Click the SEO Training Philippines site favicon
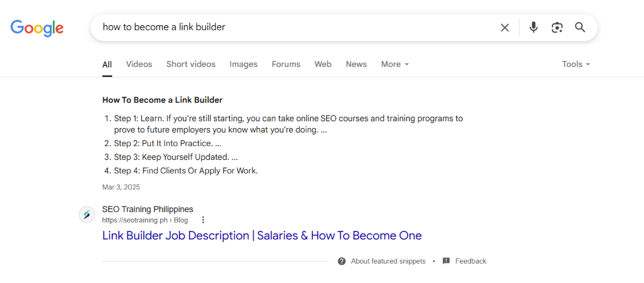This screenshot has height=283, width=644. point(87,215)
